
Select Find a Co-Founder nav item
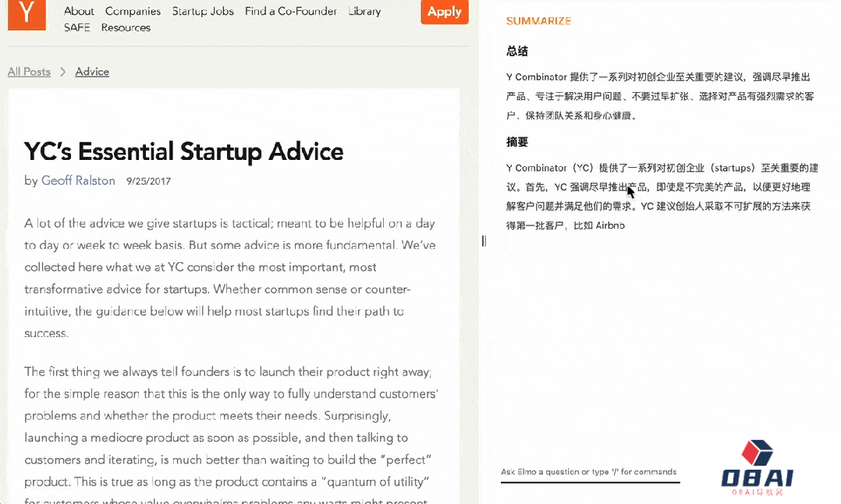pos(290,11)
